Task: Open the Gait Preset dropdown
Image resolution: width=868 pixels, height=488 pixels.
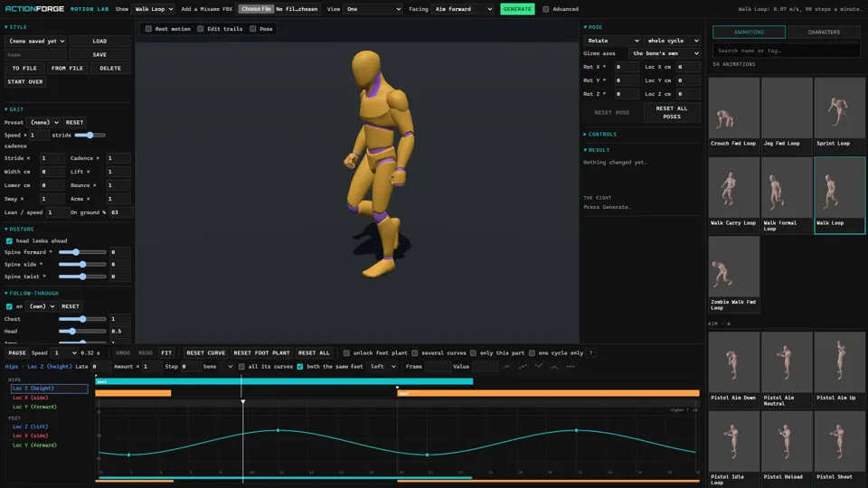Action: tap(43, 122)
